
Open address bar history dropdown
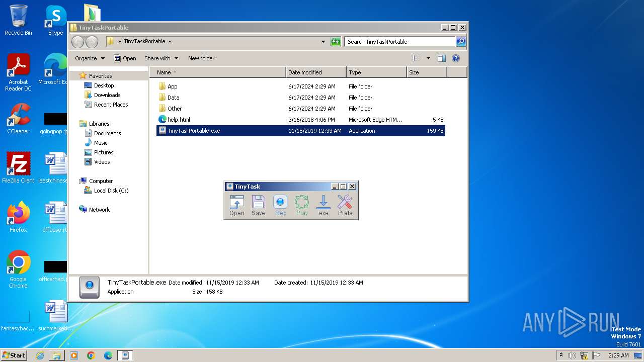323,42
